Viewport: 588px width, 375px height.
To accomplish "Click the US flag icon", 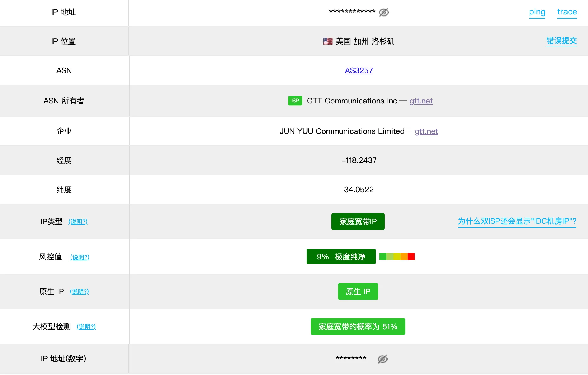I will (328, 41).
